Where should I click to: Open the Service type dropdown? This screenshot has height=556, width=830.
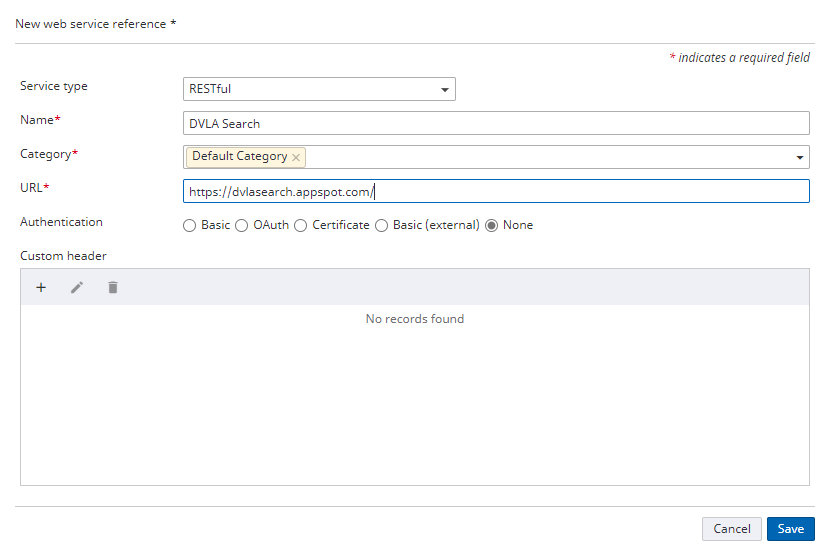[x=319, y=89]
